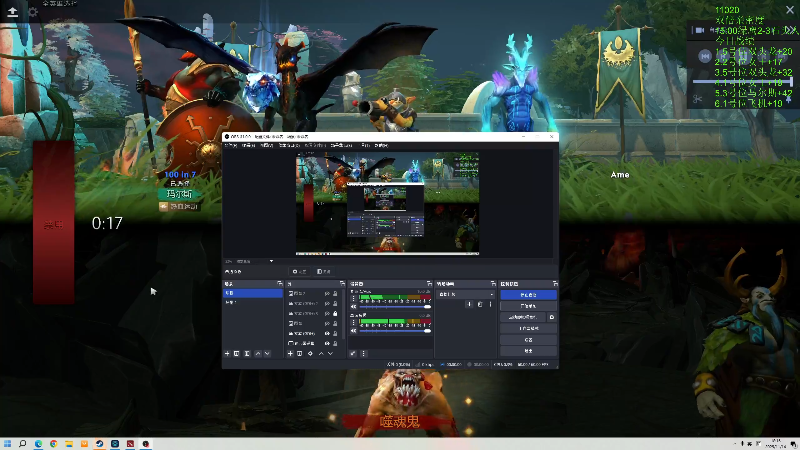
Task: Move source up arrow in Sources dock
Action: [321, 354]
